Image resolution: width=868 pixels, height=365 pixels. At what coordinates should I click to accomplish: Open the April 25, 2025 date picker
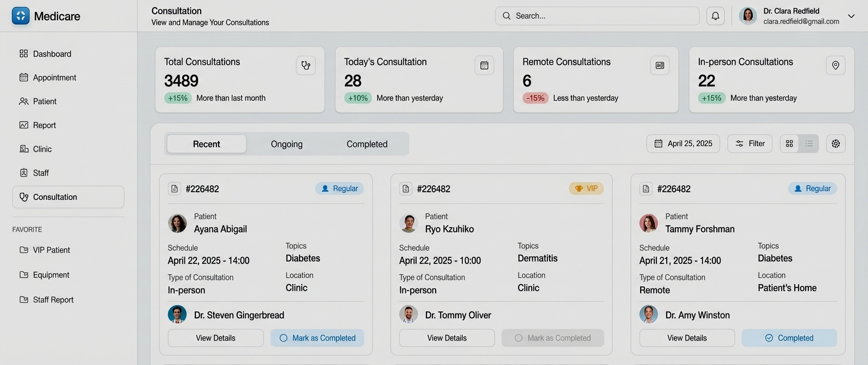[x=683, y=144]
